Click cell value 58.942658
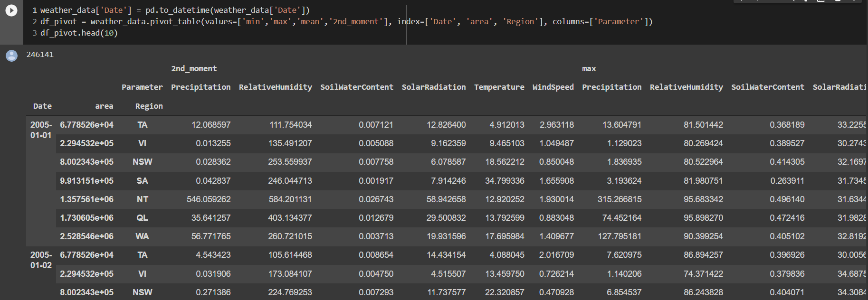 tap(446, 199)
